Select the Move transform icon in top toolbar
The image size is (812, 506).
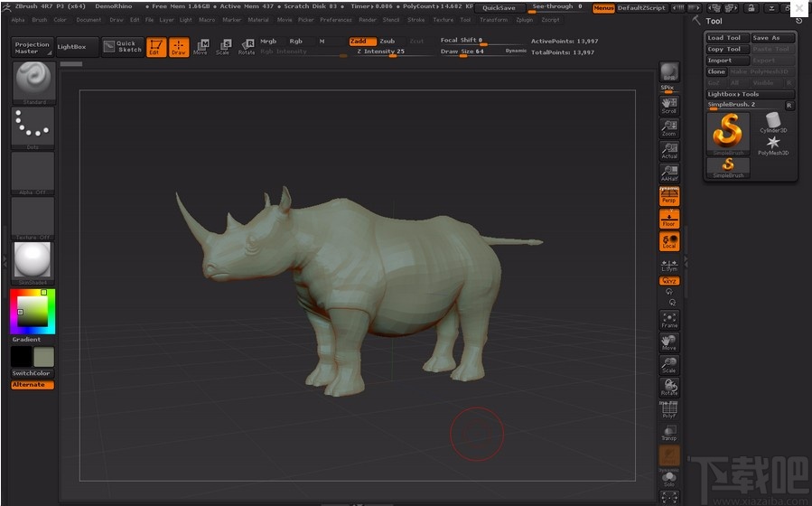(201, 47)
